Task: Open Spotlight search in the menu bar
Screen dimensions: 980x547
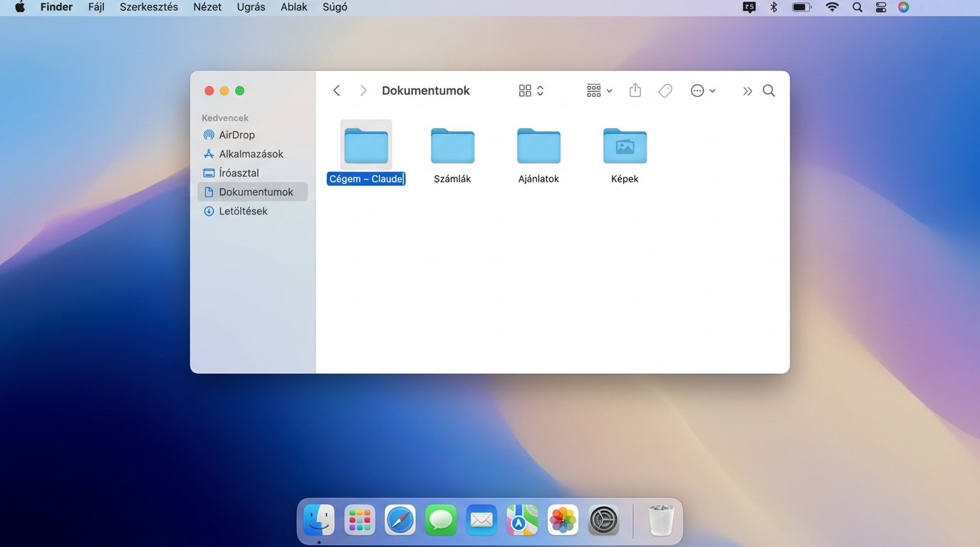Action: [x=857, y=7]
